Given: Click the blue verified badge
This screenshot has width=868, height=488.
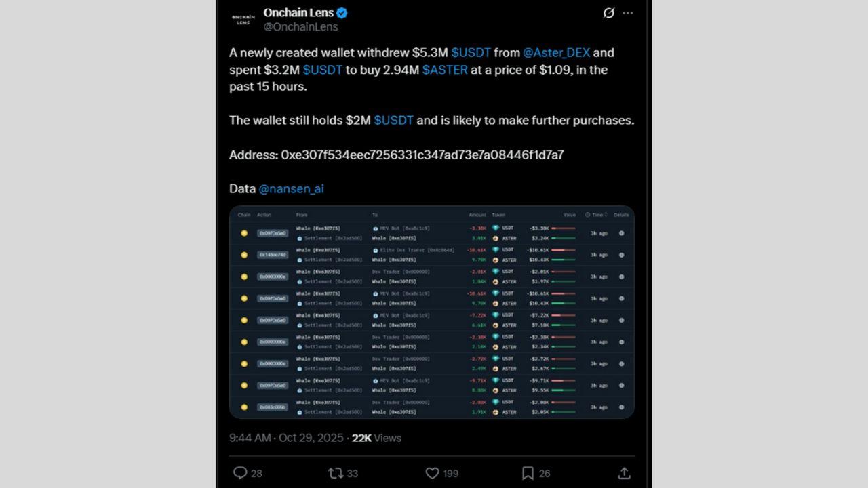Looking at the screenshot, I should coord(342,13).
